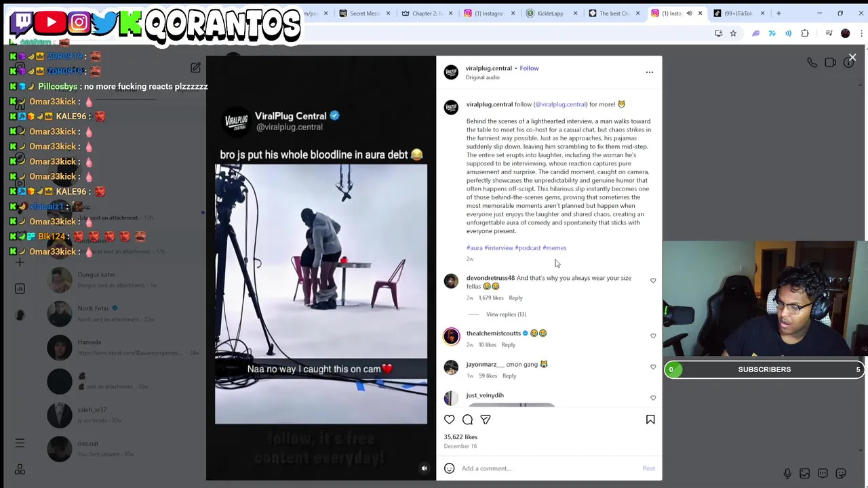868x488 pixels.
Task: Open the Meta apps grid icon in sidebar
Action: pos(20,470)
